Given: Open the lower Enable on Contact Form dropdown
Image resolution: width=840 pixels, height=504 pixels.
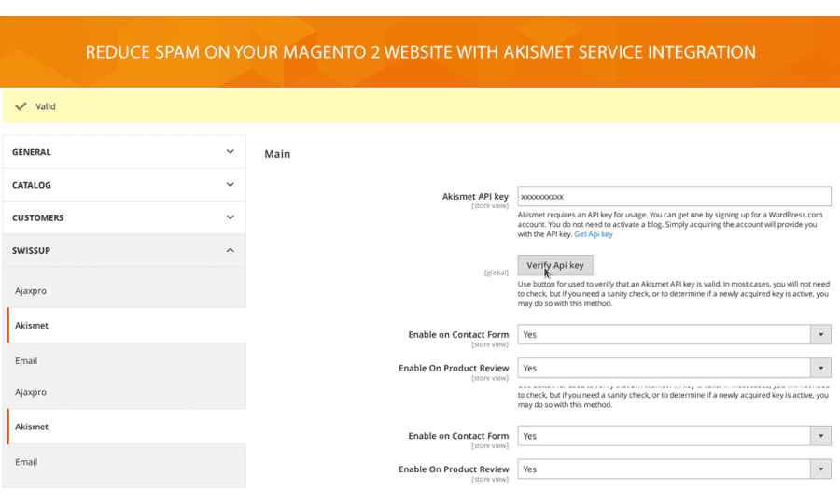Looking at the screenshot, I should [674, 436].
